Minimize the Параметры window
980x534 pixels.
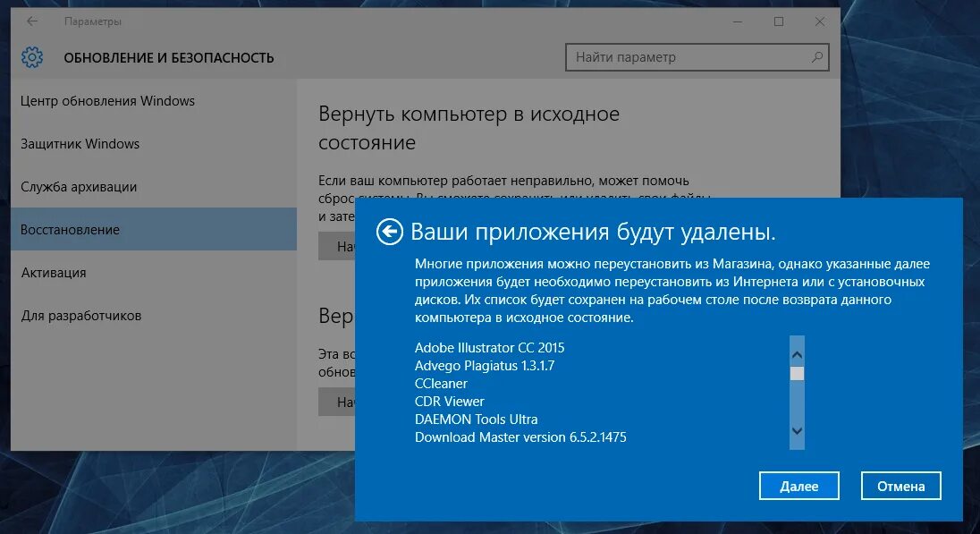pyautogui.click(x=738, y=21)
